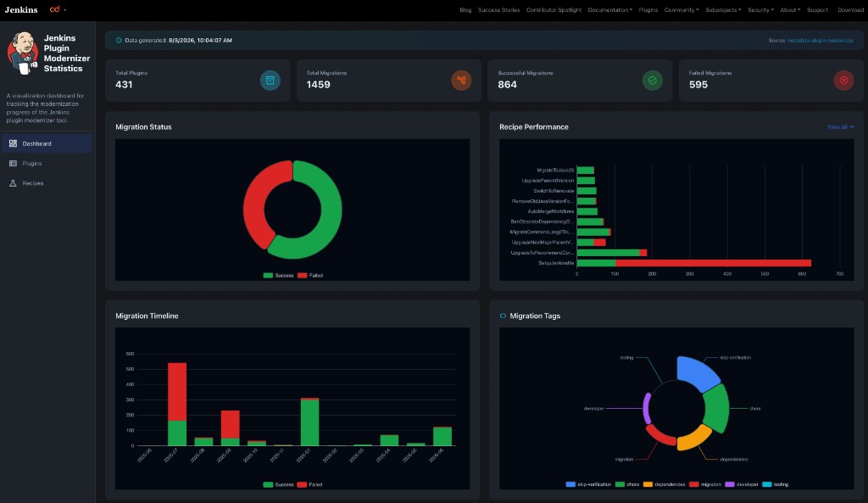Toggle Success legend in Migration Status chart
The width and height of the screenshot is (868, 503).
[278, 276]
